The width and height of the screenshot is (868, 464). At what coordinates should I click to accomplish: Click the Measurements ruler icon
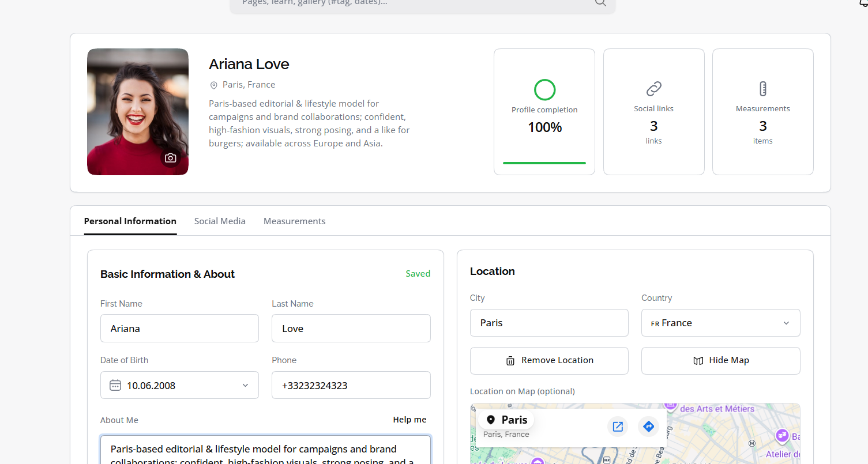click(x=763, y=89)
